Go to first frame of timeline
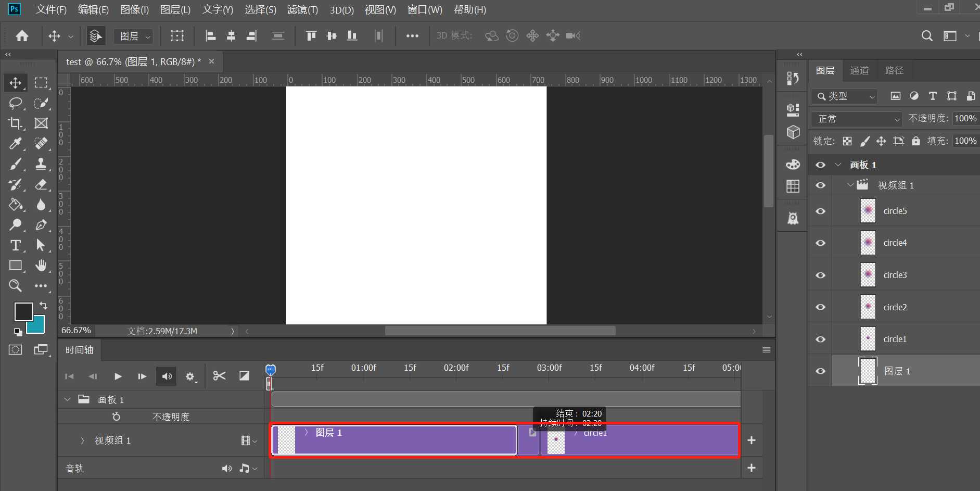Viewport: 980px width, 491px height. pyautogui.click(x=69, y=376)
